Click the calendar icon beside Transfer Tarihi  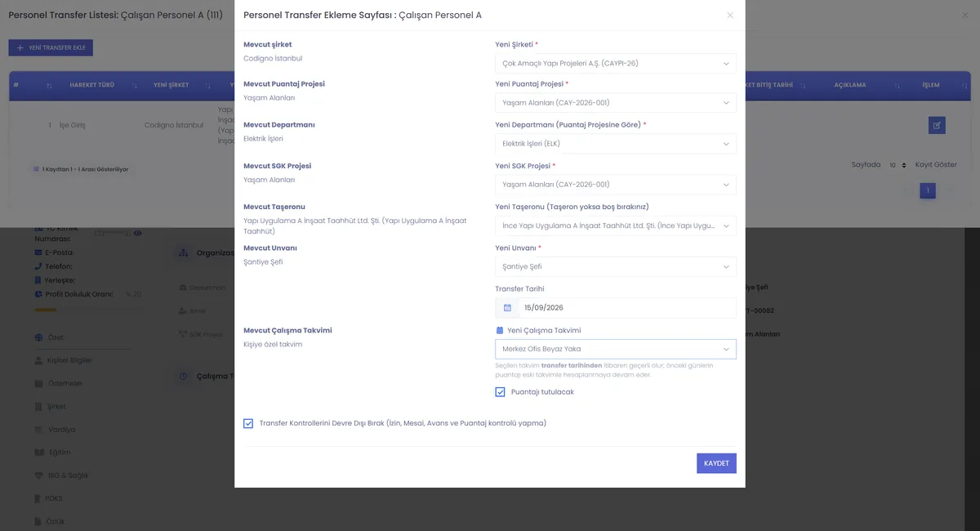[x=507, y=308]
